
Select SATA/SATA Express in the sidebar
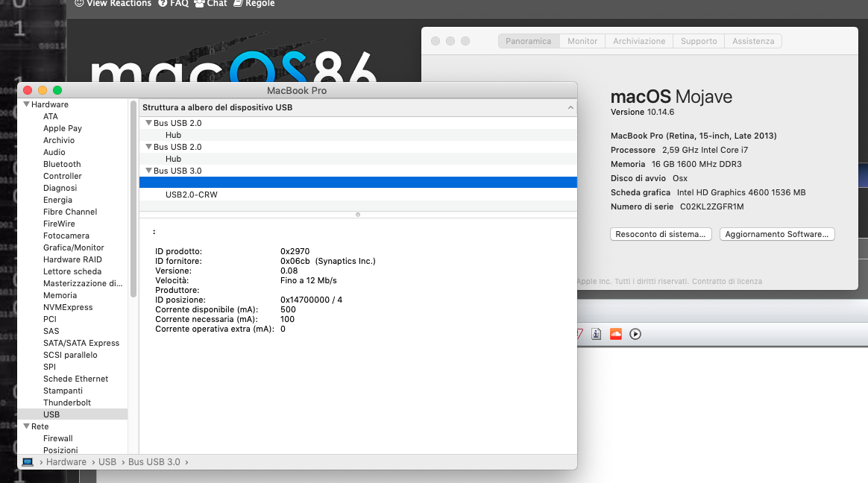pos(81,343)
